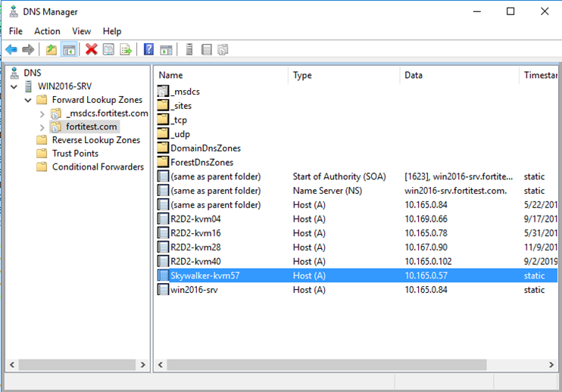Viewport: 562px width, 392px height.
Task: Open Properties via toolbar icon
Action: tap(109, 50)
